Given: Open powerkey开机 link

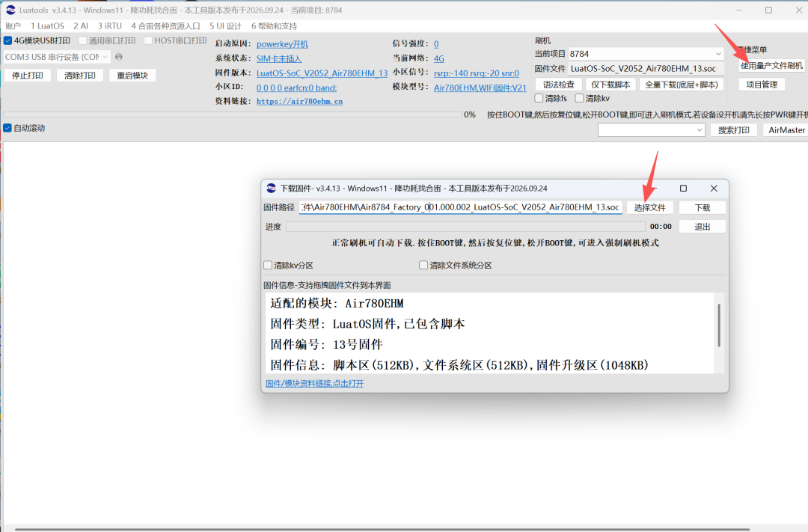Looking at the screenshot, I should [282, 44].
